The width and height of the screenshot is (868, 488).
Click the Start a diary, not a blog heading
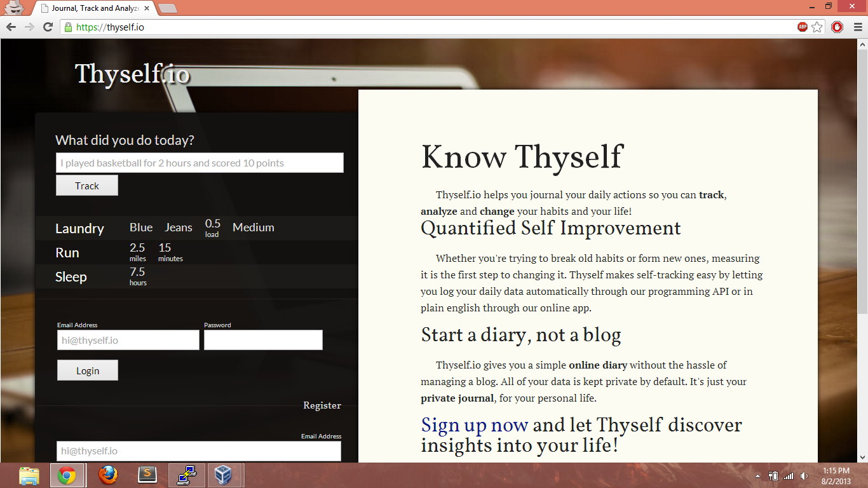521,335
